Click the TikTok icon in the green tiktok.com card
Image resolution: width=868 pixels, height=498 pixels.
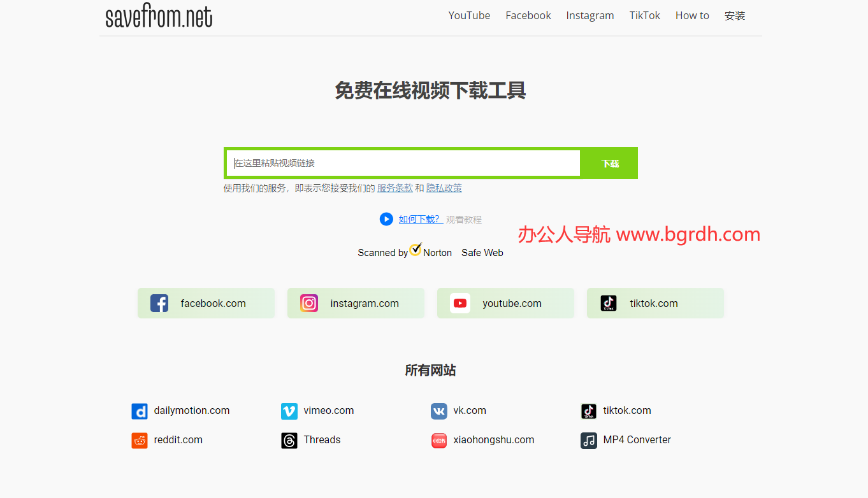tap(609, 303)
